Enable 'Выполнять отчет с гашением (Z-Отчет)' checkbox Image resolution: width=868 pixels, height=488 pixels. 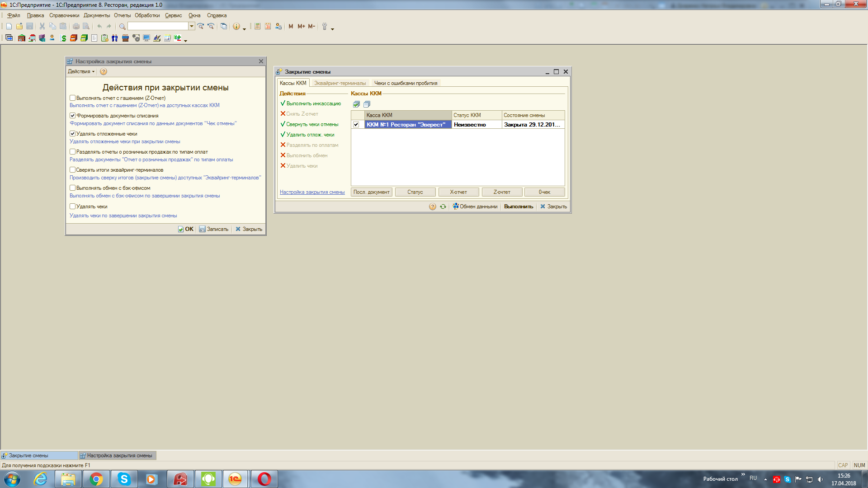coord(72,98)
